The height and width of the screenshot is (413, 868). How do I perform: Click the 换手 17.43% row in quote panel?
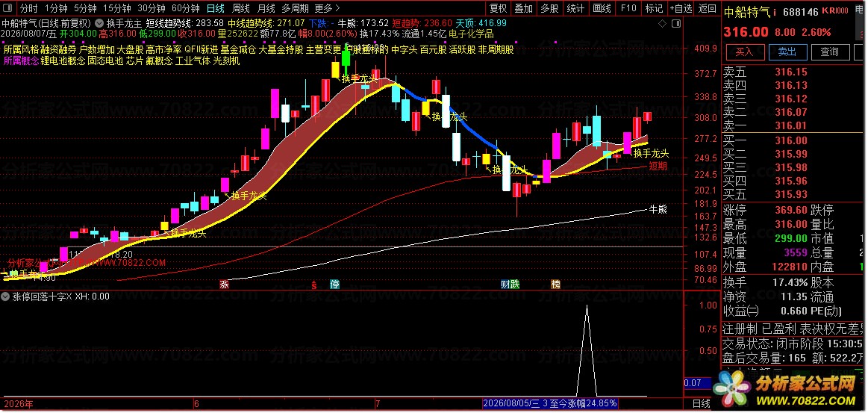point(766,282)
